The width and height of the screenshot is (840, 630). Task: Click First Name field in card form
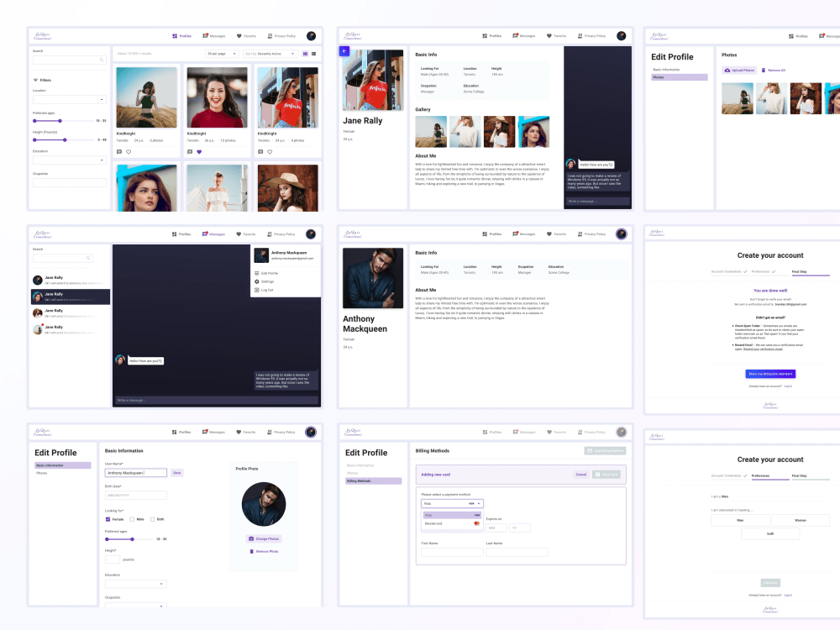pos(452,553)
